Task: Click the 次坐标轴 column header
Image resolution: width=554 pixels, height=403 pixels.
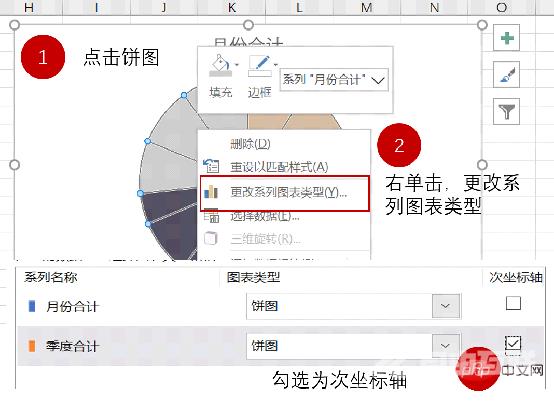Action: pyautogui.click(x=516, y=277)
